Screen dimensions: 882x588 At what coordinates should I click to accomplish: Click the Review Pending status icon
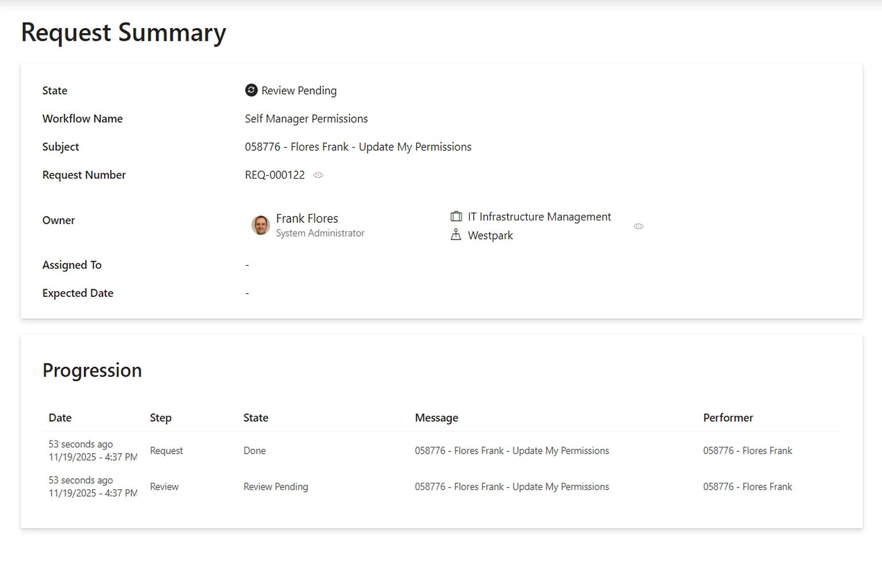251,90
